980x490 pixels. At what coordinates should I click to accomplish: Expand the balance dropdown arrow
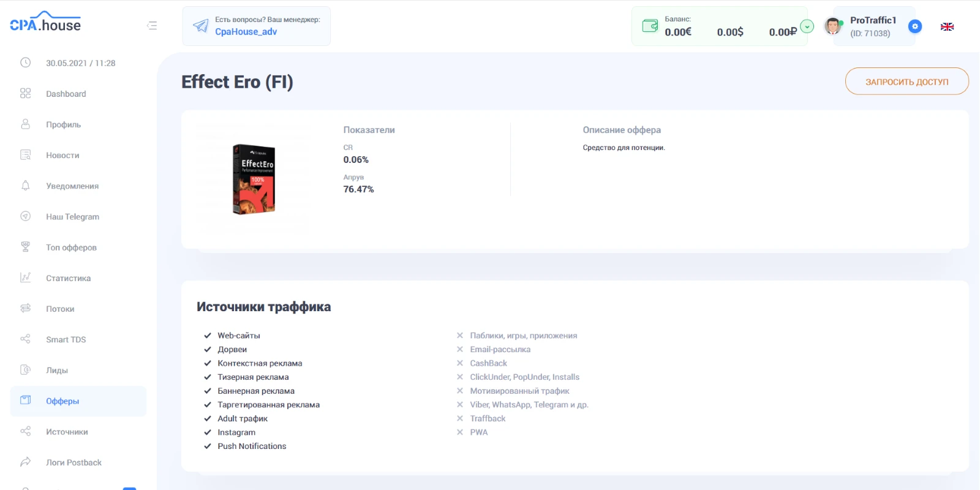click(x=807, y=26)
